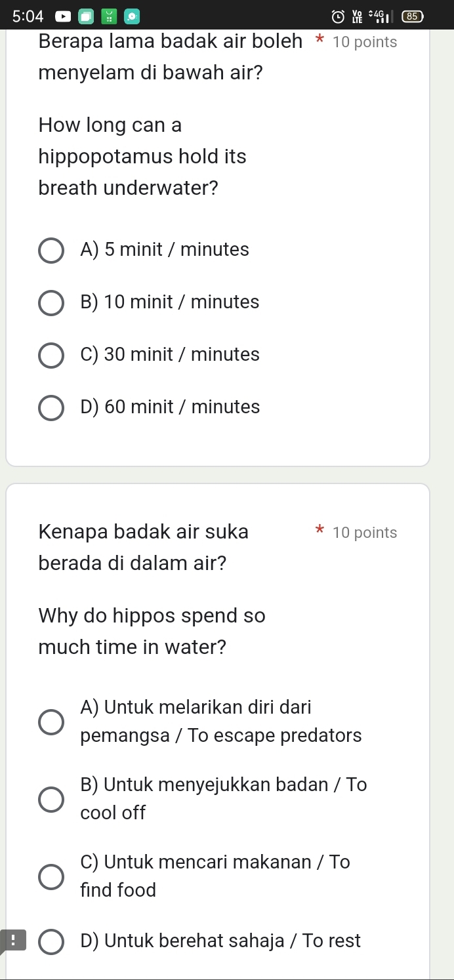Pick the C) 30 minit / minutes option
Viewport: 454px width, 980px height.
pos(51,355)
